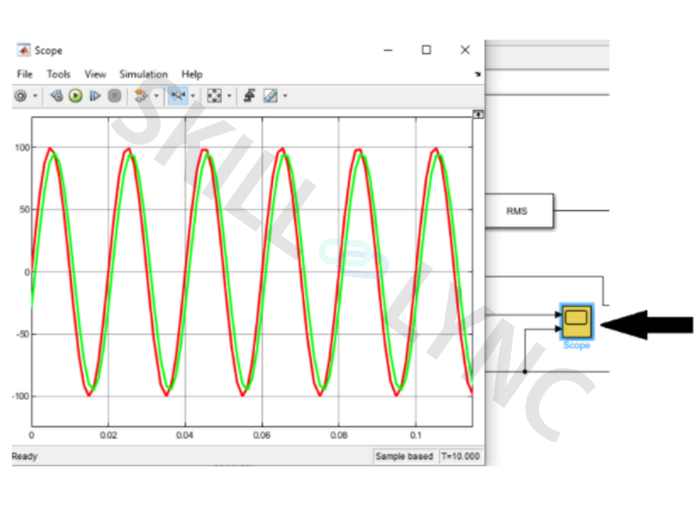The width and height of the screenshot is (700, 514).
Task: Open the cursor measurements ruler tool
Action: 271,96
